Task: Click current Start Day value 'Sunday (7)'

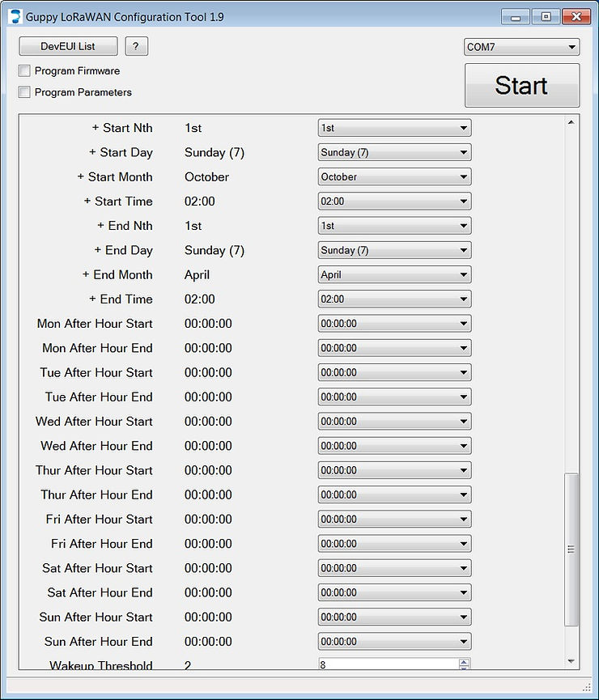Action: (x=215, y=152)
